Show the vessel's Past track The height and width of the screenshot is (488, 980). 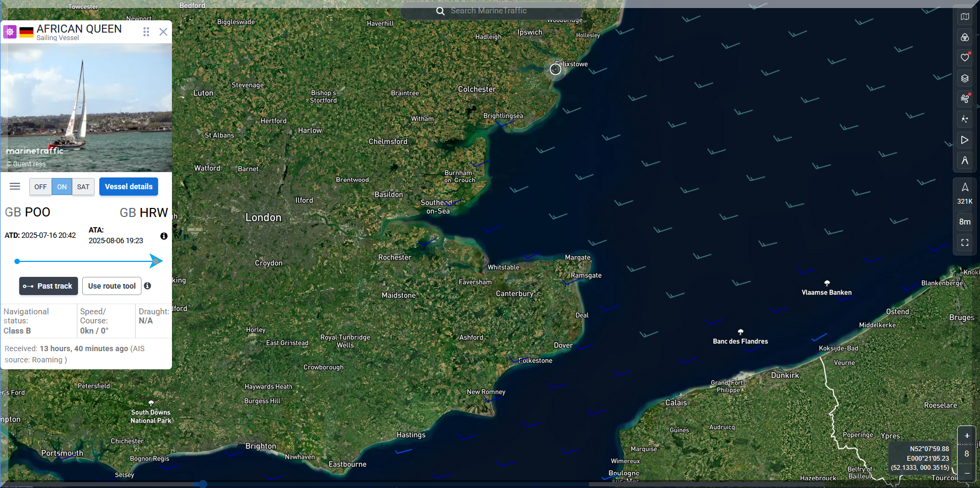pos(49,286)
